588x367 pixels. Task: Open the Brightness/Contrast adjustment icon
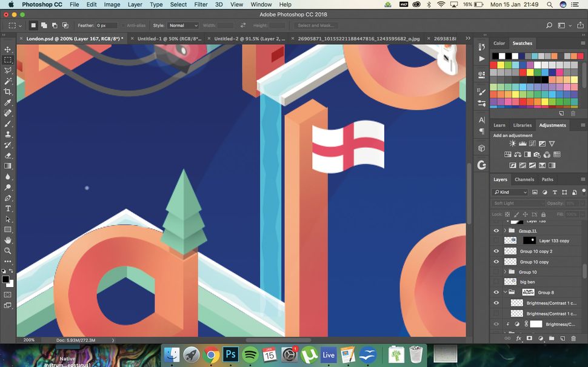pos(512,143)
